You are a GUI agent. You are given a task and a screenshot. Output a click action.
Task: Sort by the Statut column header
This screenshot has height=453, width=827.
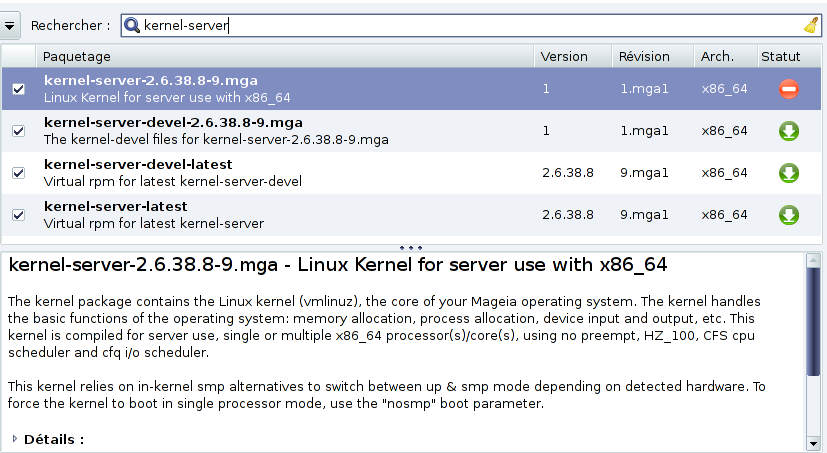click(x=789, y=56)
